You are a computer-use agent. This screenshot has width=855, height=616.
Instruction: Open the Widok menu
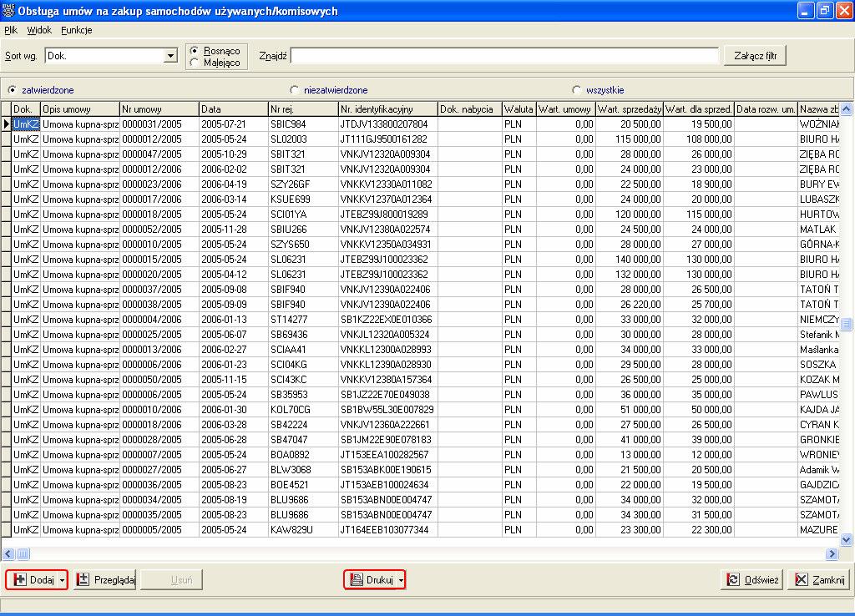pyautogui.click(x=39, y=30)
